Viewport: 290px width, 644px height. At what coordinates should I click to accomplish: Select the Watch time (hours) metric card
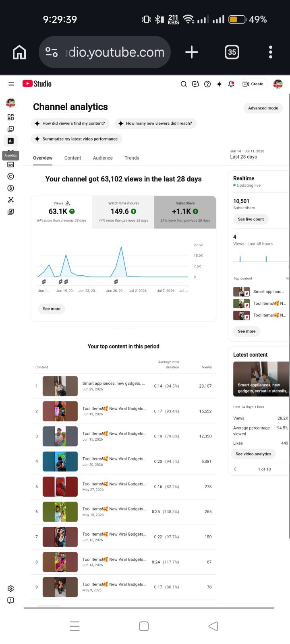123,212
